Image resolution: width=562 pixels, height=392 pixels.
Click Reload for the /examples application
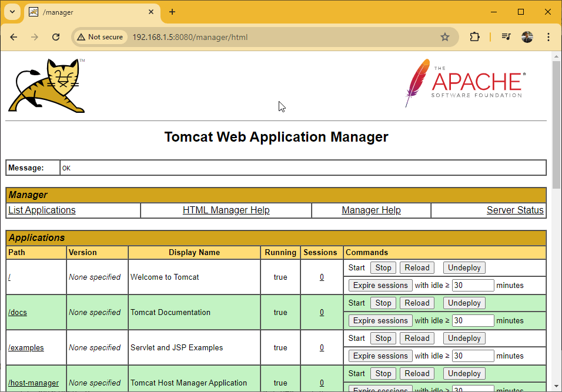click(x=417, y=339)
